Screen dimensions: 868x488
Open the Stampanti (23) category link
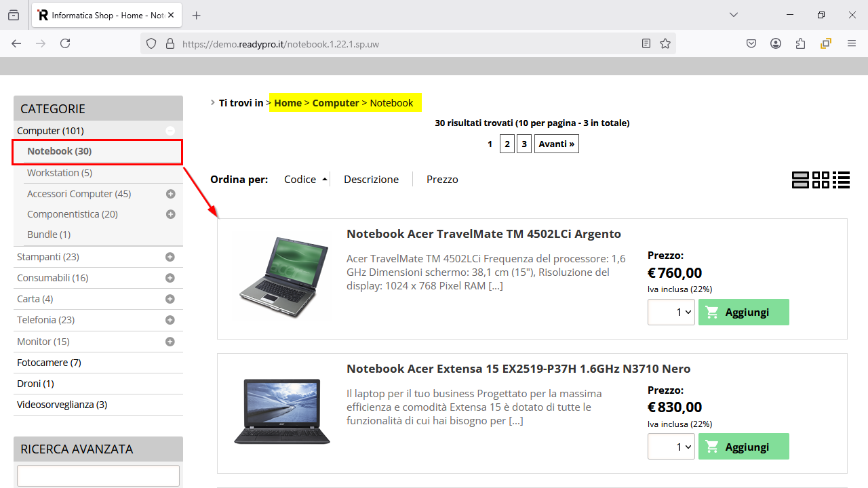(48, 257)
